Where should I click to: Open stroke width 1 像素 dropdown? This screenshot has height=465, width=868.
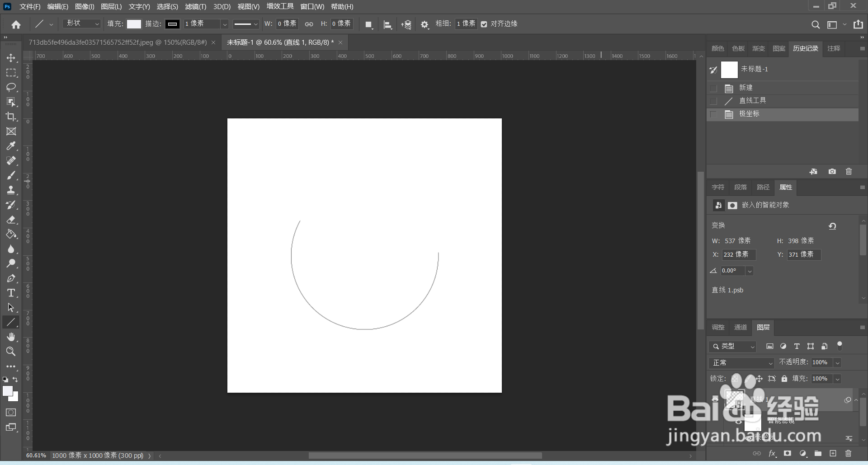coord(224,24)
